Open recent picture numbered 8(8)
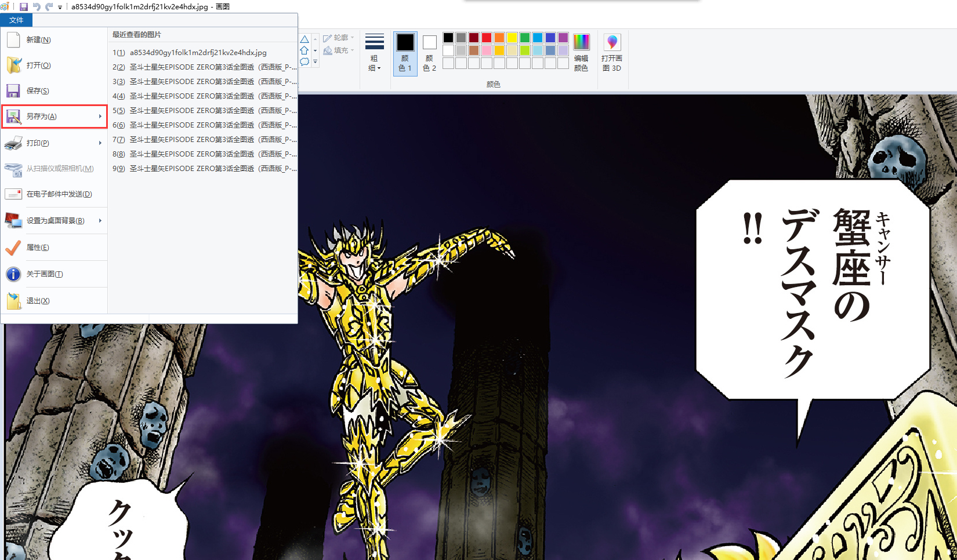957x560 pixels. click(x=203, y=154)
